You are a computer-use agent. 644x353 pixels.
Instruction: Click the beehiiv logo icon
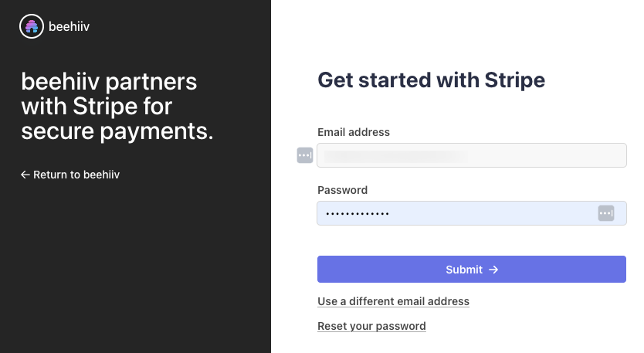[x=31, y=27]
